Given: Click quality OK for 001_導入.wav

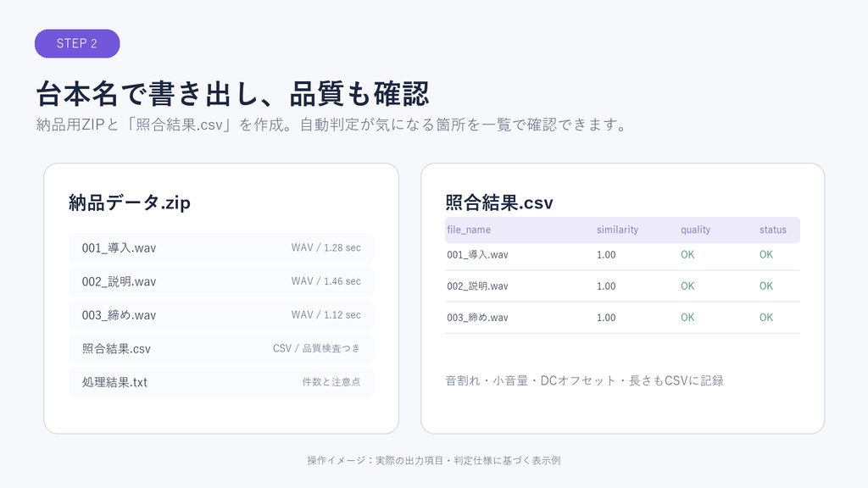Looking at the screenshot, I should click(x=687, y=255).
